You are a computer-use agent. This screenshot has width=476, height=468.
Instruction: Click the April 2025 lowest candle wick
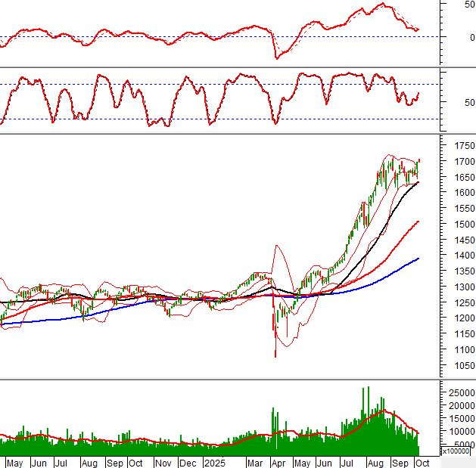(275, 354)
